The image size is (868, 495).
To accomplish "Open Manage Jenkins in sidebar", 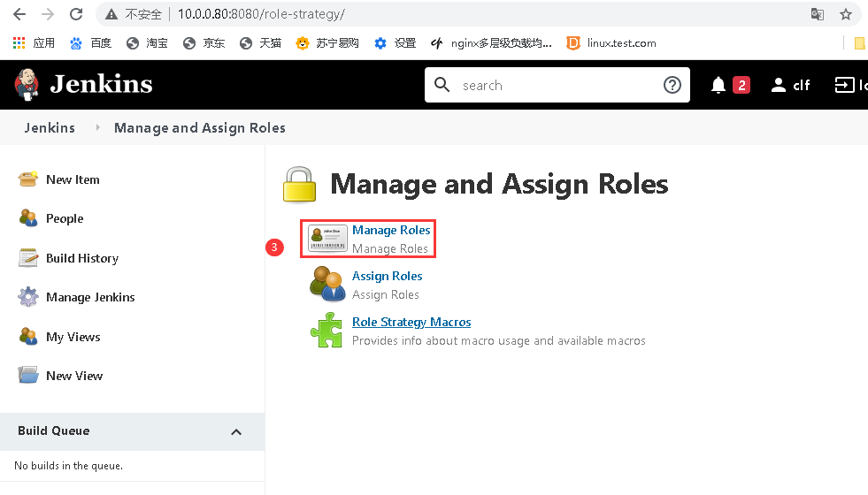I will pos(90,298).
